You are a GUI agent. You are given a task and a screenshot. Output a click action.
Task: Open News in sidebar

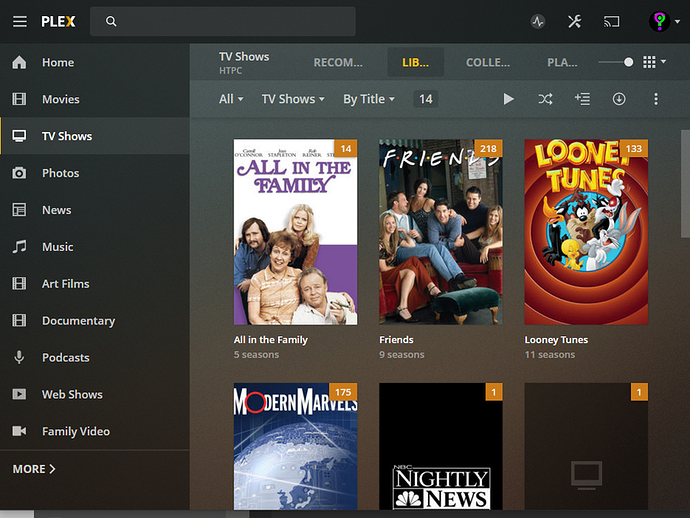pos(95,210)
